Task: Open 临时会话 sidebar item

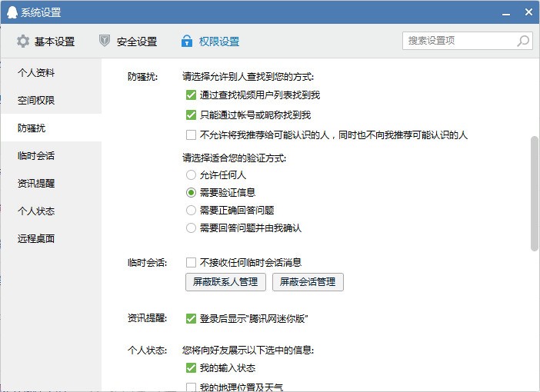Action: pyautogui.click(x=51, y=155)
